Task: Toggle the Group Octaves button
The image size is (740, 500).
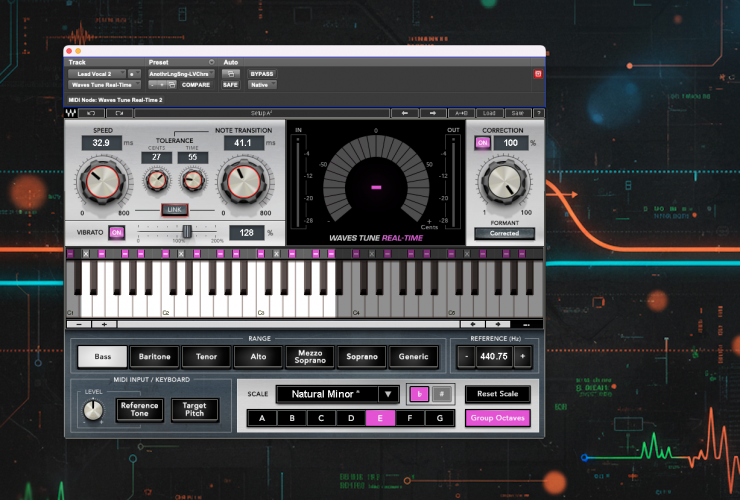Action: point(497,418)
